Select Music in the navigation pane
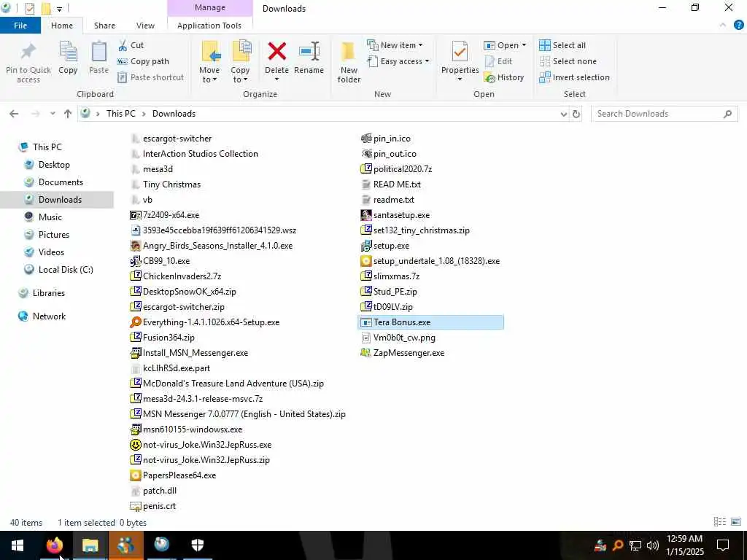This screenshot has width=747, height=560. tap(50, 217)
